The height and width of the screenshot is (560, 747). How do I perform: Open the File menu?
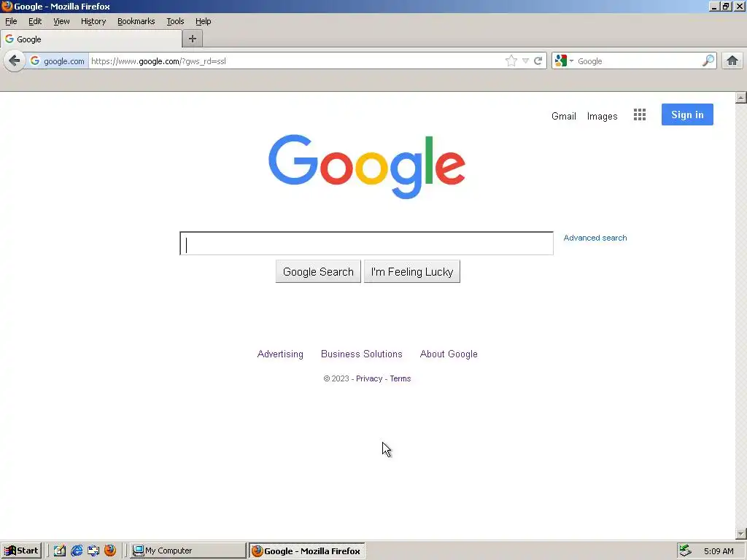(11, 21)
